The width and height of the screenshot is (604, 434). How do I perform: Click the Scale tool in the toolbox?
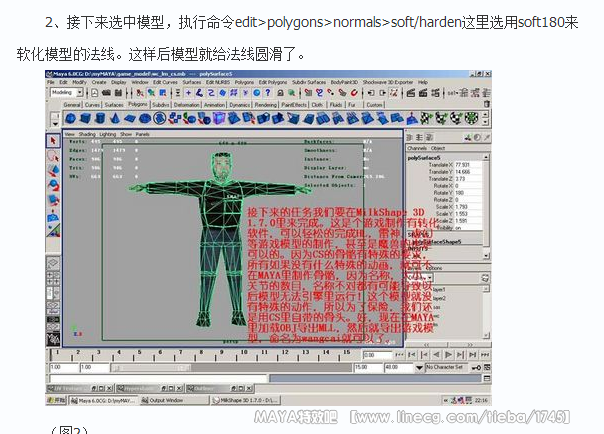pos(53,200)
